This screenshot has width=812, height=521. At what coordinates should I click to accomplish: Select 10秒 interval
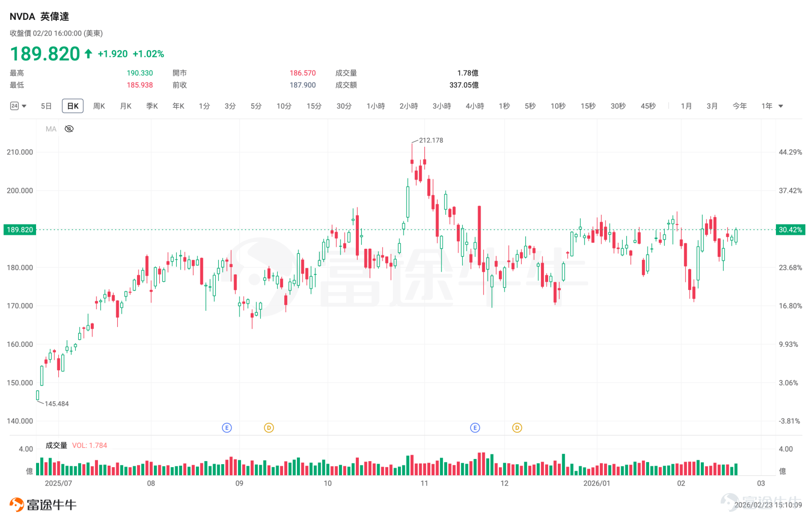pos(558,106)
